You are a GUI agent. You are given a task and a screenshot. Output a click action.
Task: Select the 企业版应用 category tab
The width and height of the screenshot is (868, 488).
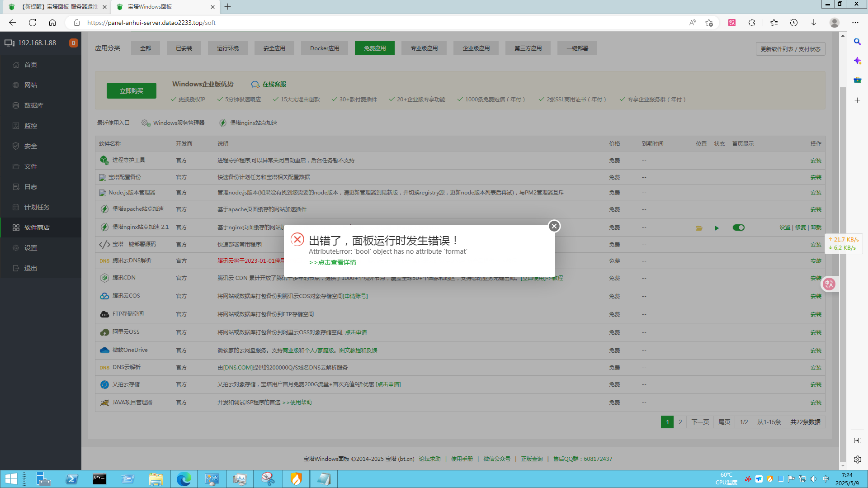click(x=476, y=48)
